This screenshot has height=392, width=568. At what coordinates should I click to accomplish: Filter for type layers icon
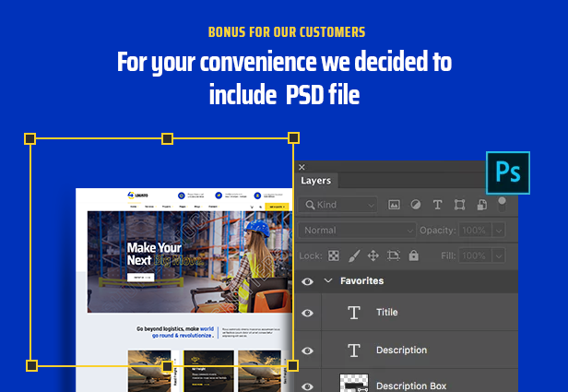tap(438, 205)
